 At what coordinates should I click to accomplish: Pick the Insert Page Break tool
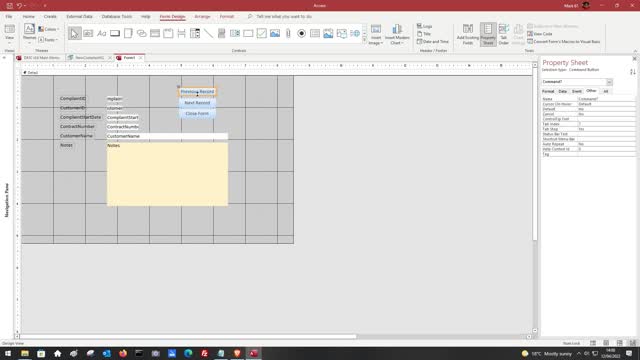(182, 33)
